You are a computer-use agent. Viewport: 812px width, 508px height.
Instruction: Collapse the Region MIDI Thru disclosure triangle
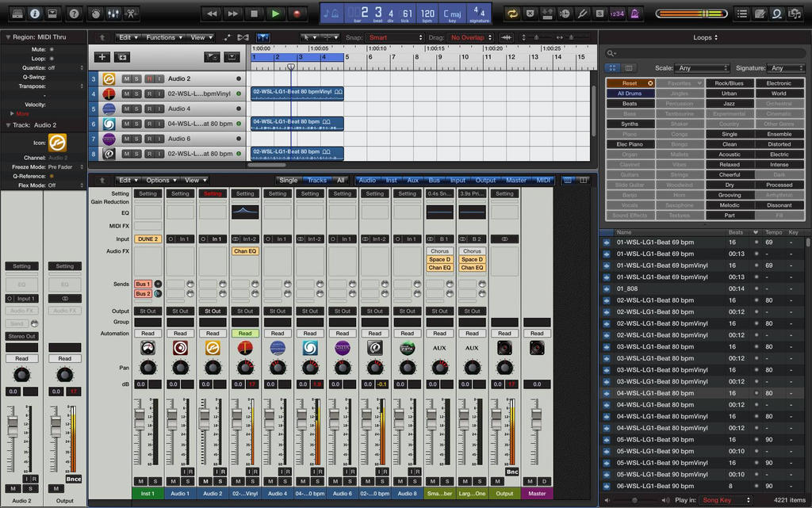[8, 37]
